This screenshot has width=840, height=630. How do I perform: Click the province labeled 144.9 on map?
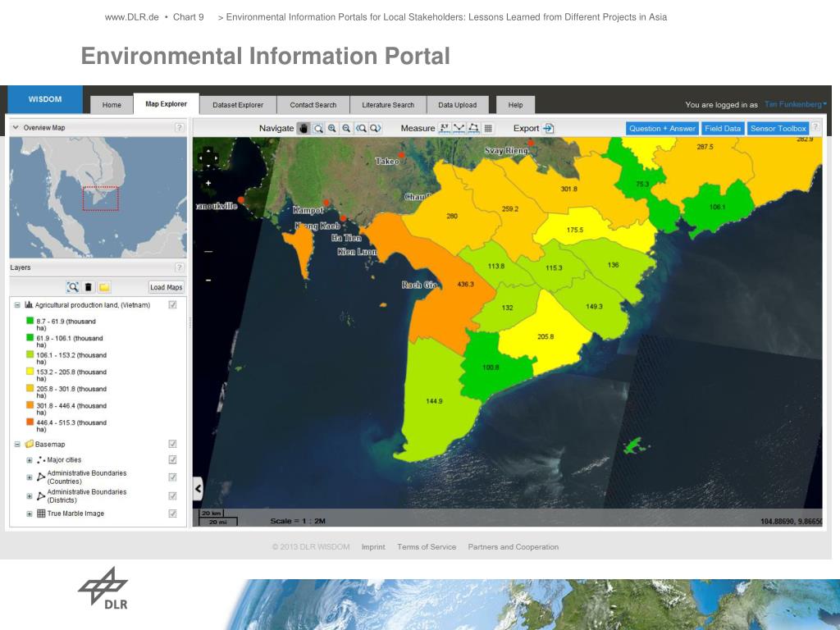[434, 400]
